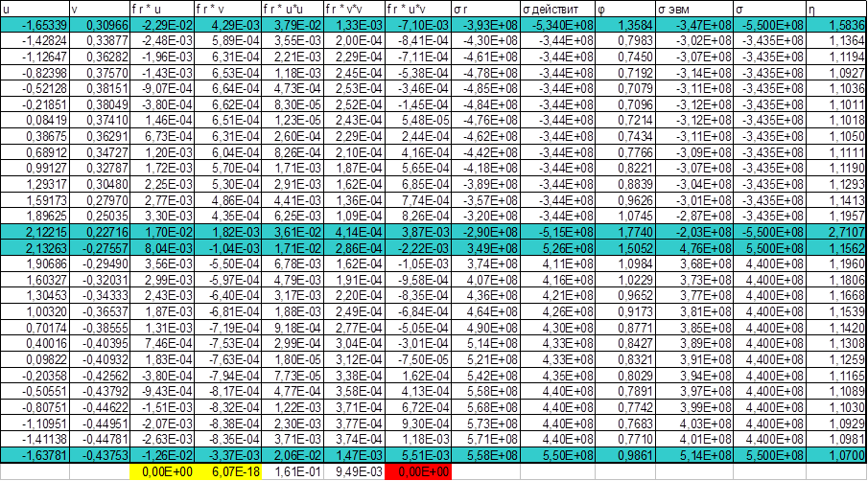This screenshot has height=481, width=868.
Task: Click the 9,49E-03 total cell
Action: coord(355,471)
